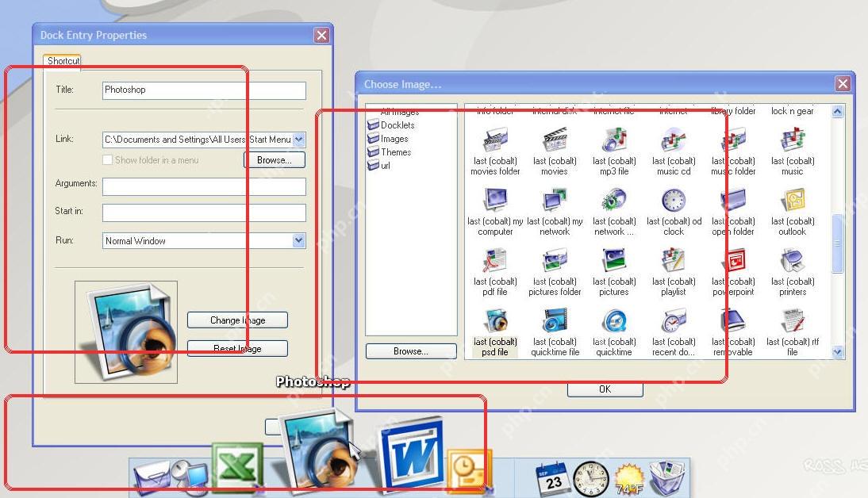
Task: Click the Photoshop image preview thumbnail
Action: [126, 332]
